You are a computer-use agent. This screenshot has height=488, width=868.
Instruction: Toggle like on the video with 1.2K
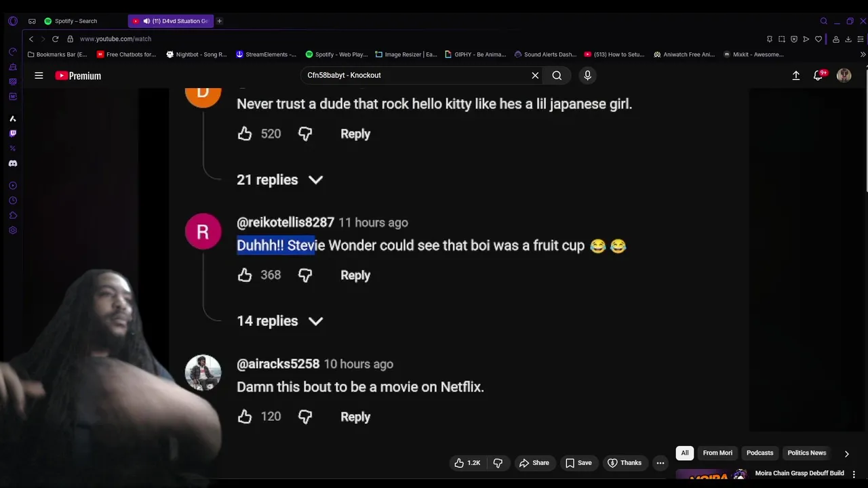(467, 463)
